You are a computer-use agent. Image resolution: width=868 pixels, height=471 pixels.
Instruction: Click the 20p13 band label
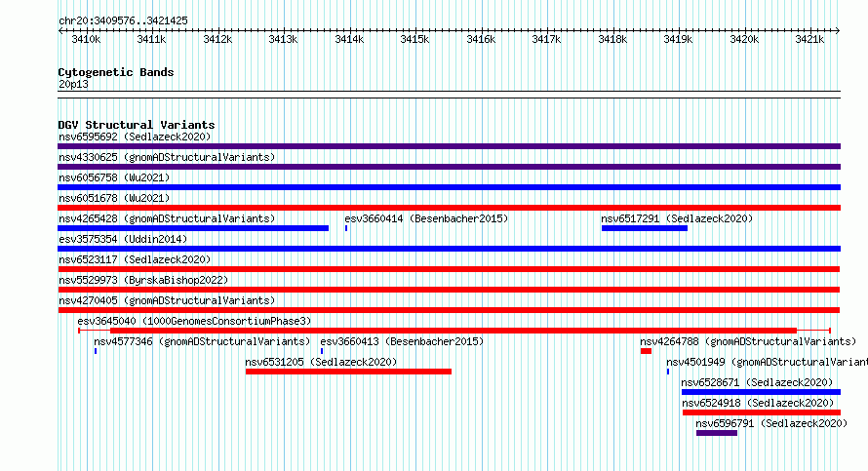(73, 84)
